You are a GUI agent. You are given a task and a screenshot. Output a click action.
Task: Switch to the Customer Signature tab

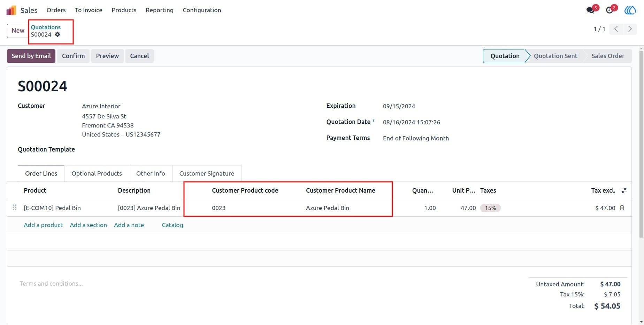pos(207,173)
